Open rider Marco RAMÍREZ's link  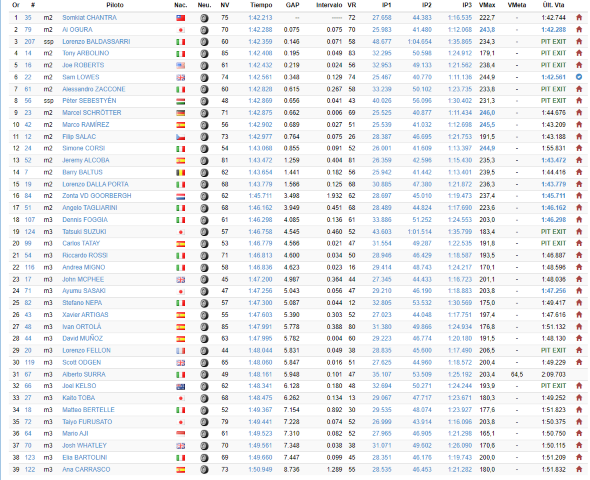point(86,125)
